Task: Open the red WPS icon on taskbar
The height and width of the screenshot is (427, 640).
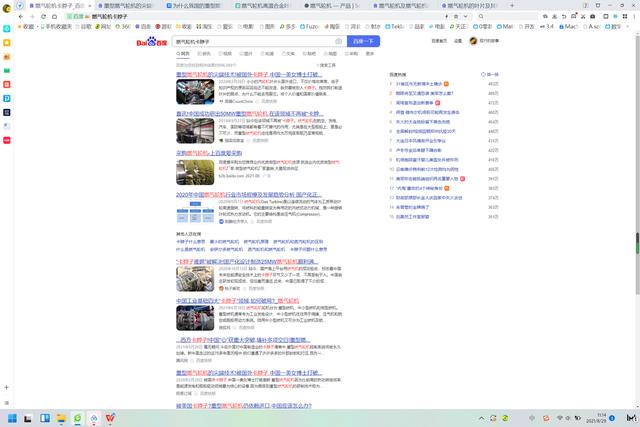Action: 110,418
